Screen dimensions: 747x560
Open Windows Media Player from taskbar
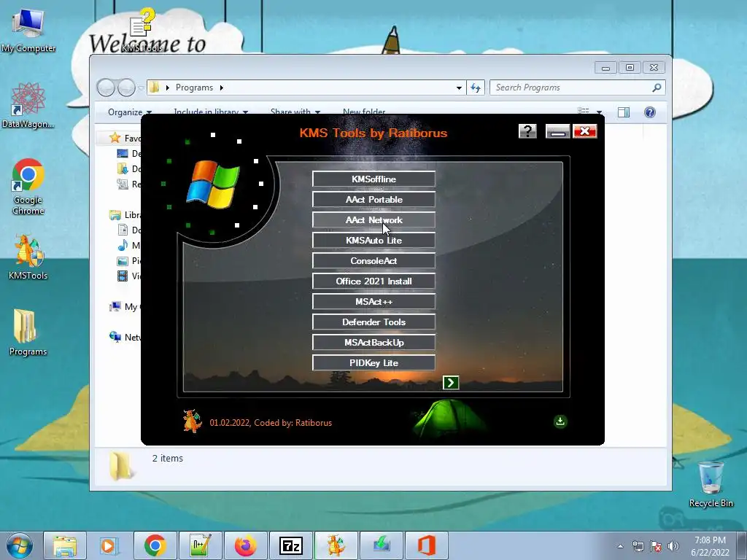[x=109, y=545]
